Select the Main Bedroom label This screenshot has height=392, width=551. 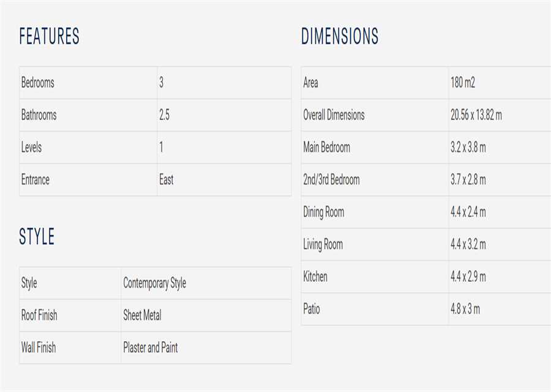point(326,148)
